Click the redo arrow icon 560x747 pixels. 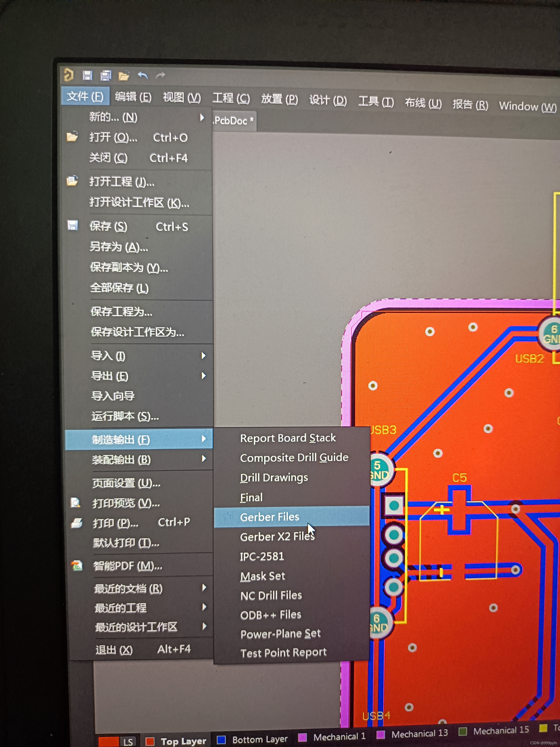160,75
